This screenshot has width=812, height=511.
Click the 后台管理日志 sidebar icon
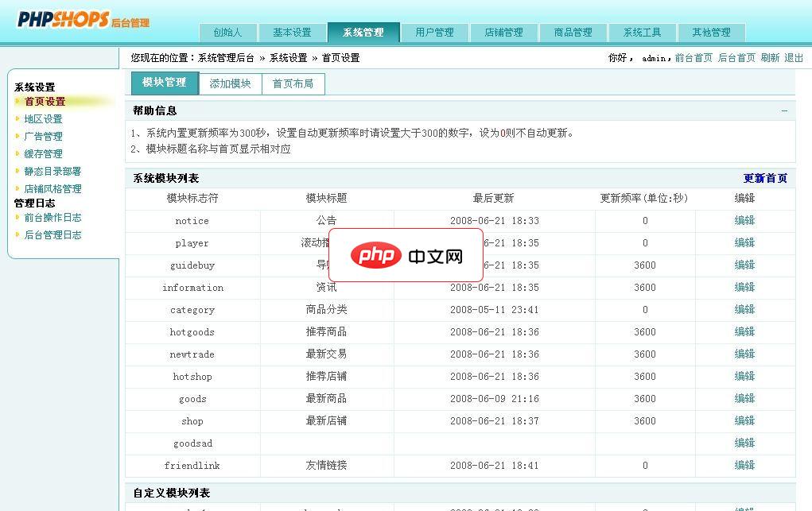click(17, 234)
